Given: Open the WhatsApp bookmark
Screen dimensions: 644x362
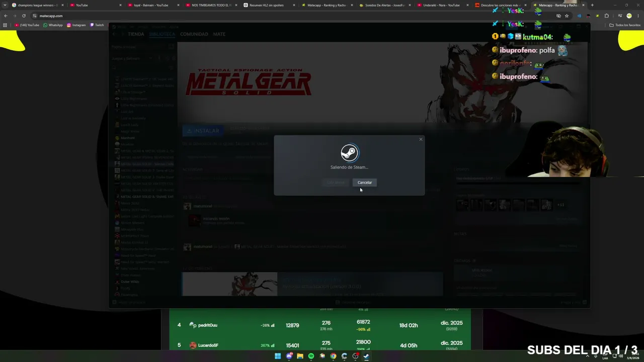Looking at the screenshot, I should click(x=53, y=25).
